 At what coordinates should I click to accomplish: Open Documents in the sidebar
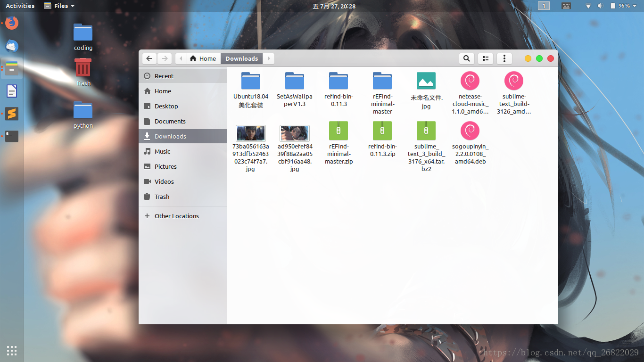pos(183,121)
